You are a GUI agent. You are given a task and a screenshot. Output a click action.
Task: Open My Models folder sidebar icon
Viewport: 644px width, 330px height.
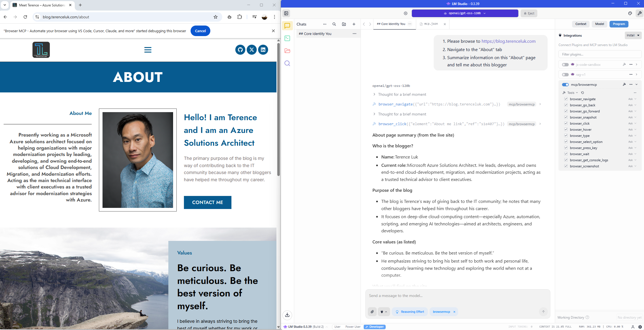point(287,51)
